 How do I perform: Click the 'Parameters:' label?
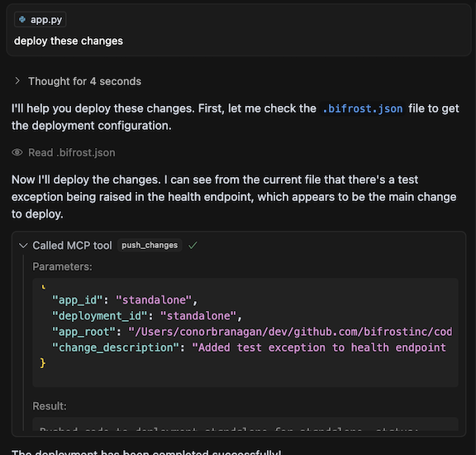click(62, 266)
